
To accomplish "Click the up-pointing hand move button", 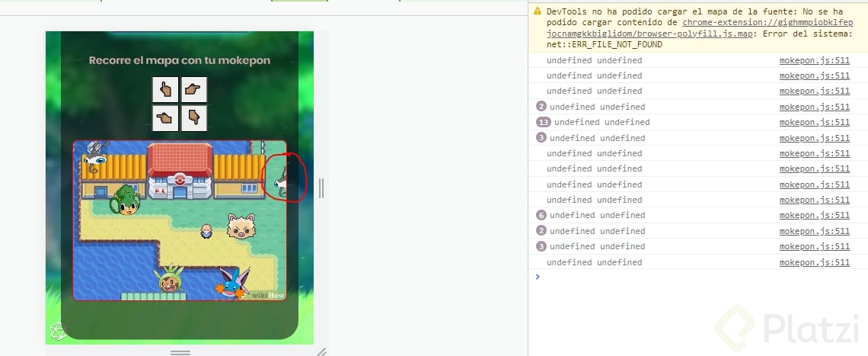I will pyautogui.click(x=165, y=89).
